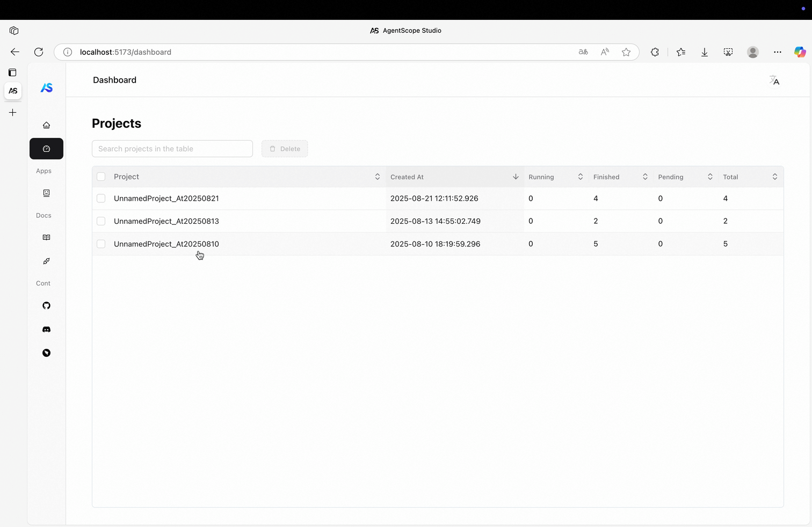The height and width of the screenshot is (527, 812).
Task: Open the browser settings and more menu
Action: pos(777,52)
